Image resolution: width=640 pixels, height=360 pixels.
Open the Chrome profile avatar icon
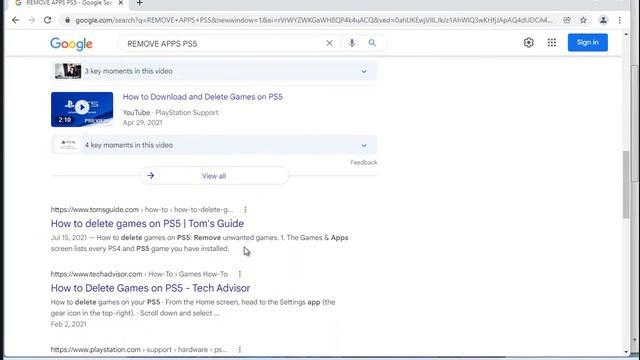tap(603, 20)
